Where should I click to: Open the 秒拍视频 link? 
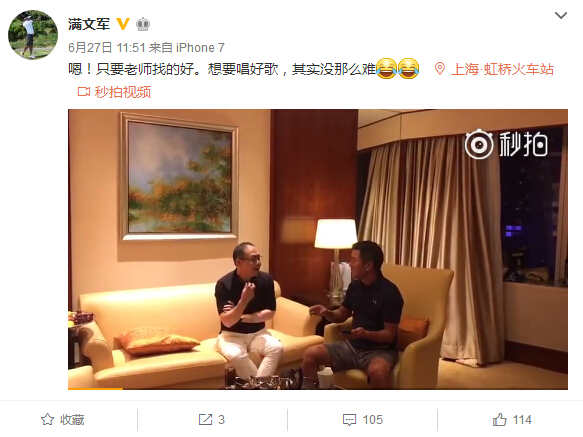pos(123,92)
